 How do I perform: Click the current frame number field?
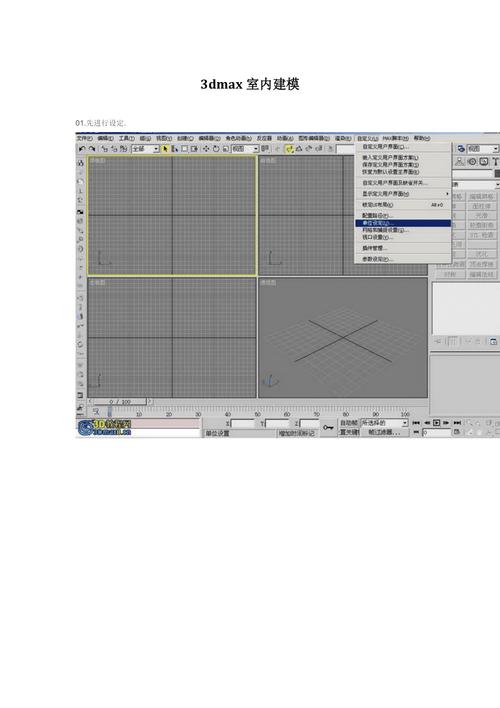pos(436,433)
